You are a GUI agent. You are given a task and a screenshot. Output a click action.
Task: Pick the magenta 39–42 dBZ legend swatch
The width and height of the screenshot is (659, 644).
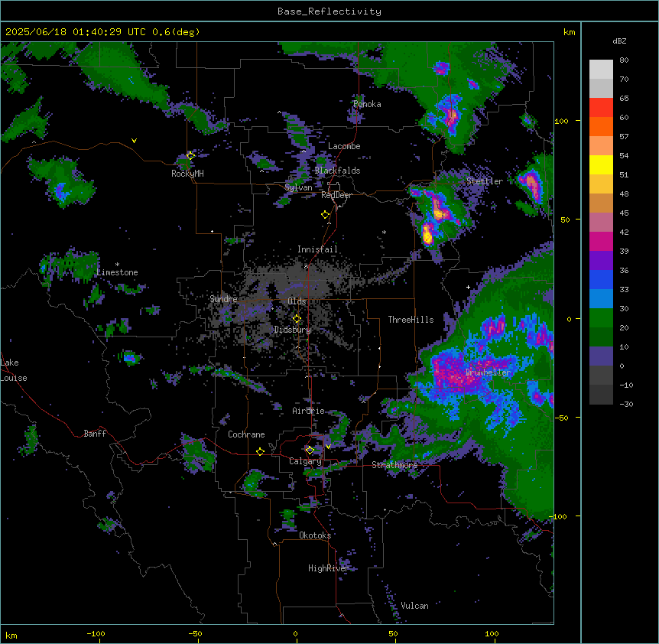click(601, 242)
